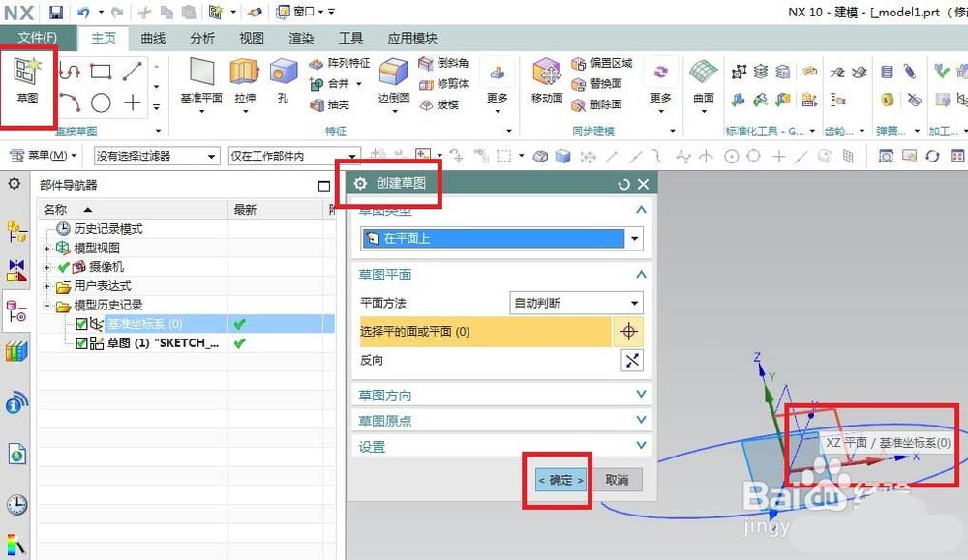The width and height of the screenshot is (968, 560).
Task: Click the gear icon above resource bar
Action: point(14,184)
